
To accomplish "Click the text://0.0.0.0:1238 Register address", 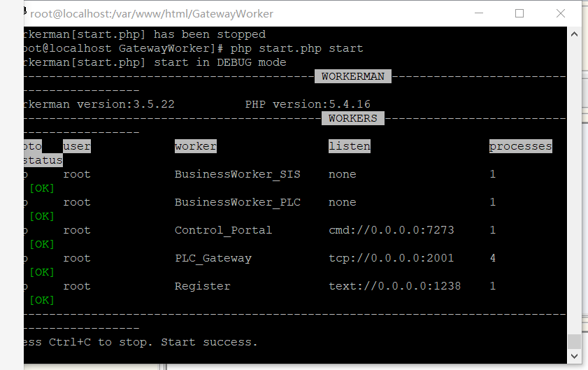I will coord(394,286).
